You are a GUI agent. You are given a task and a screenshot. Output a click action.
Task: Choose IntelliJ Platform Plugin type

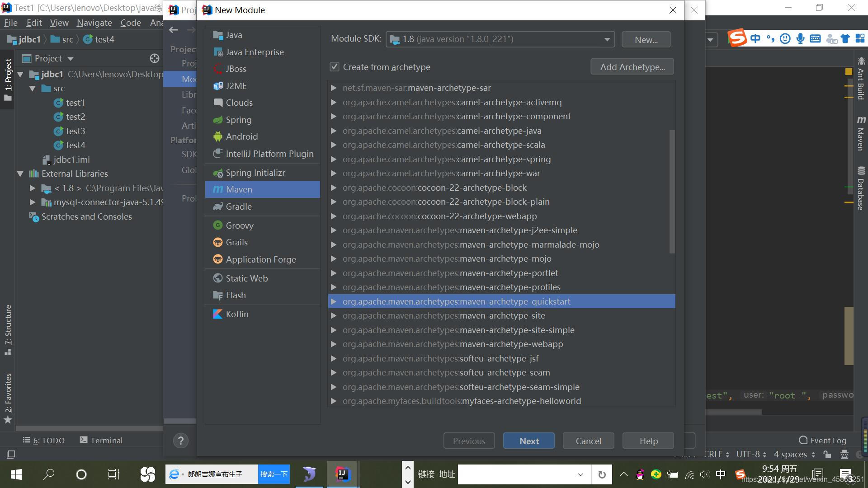[262, 154]
